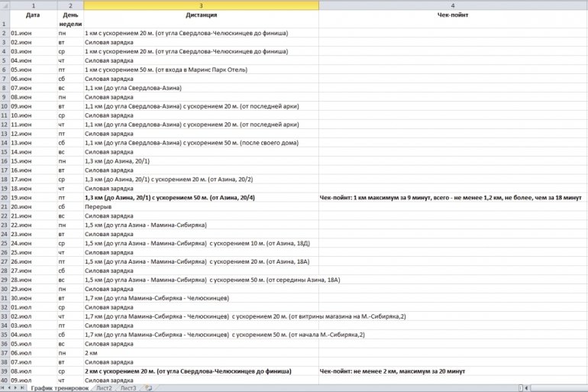Click the select-all corner of the grid
588x392 pixels.
(x=4, y=5)
